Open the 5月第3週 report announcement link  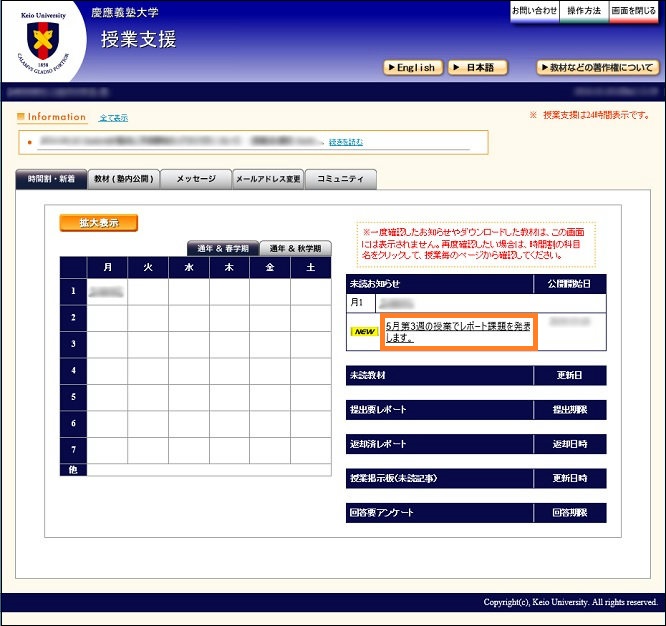458,331
